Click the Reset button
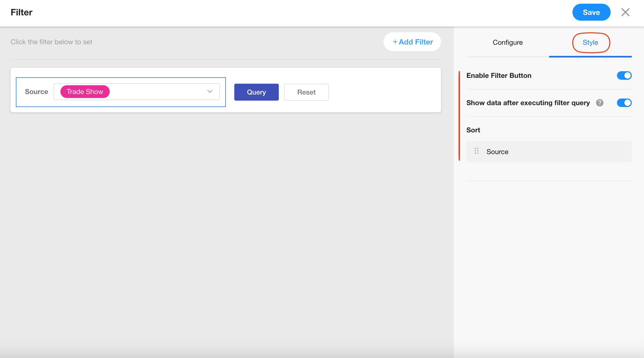Image resolution: width=644 pixels, height=358 pixels. pos(306,92)
